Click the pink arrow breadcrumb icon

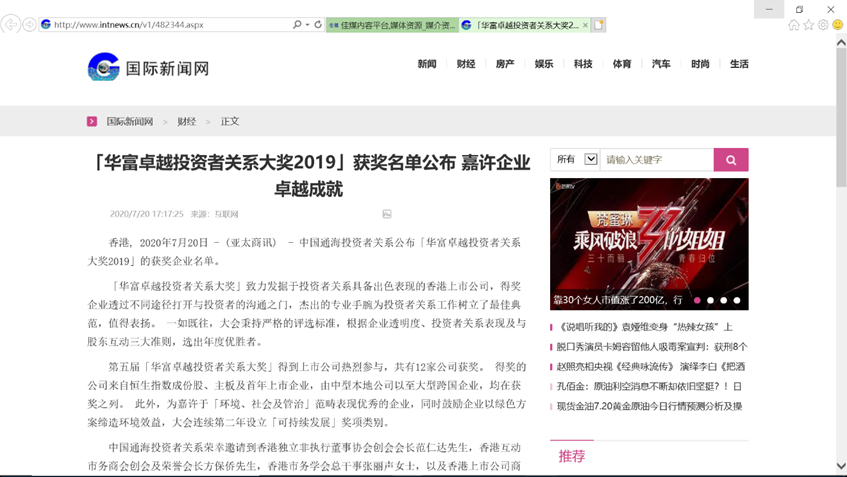tap(92, 121)
